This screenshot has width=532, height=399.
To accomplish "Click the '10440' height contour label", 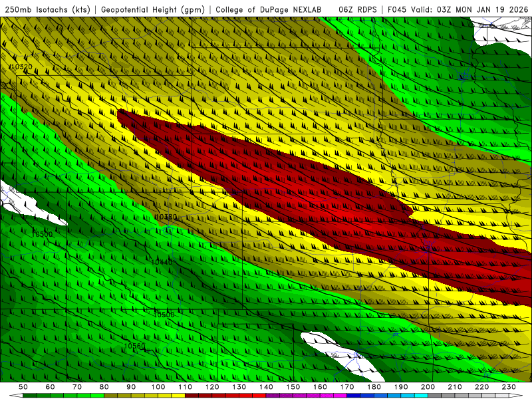I will 162,262.
